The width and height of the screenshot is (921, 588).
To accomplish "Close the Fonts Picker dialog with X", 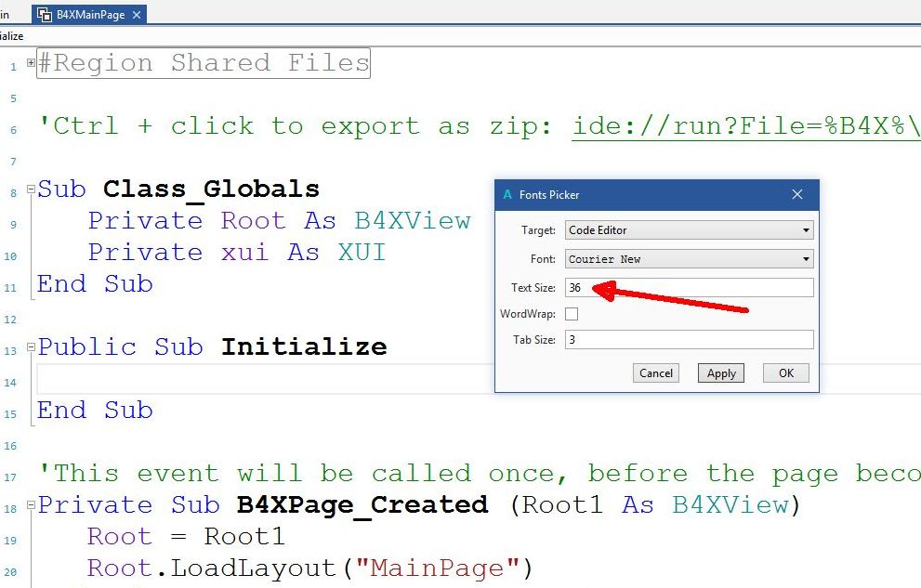I will [797, 195].
